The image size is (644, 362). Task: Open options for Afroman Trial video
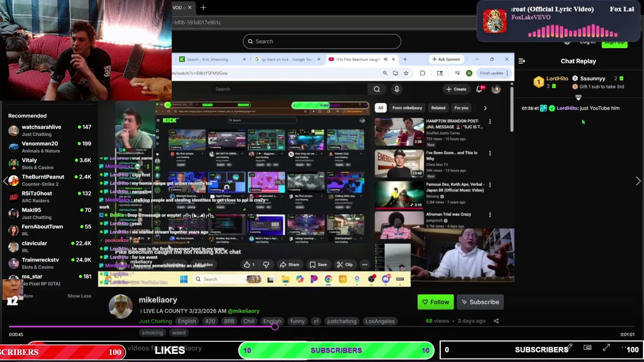pyautogui.click(x=490, y=215)
